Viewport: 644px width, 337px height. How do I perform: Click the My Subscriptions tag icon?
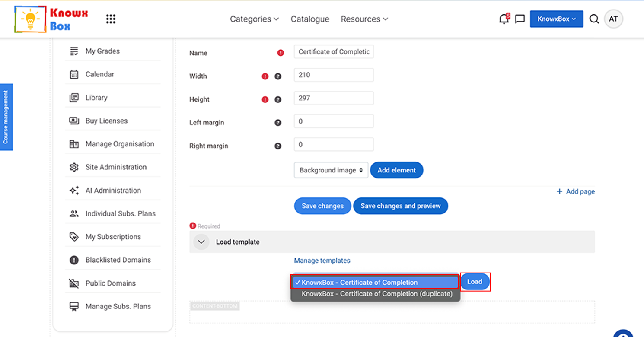(74, 237)
